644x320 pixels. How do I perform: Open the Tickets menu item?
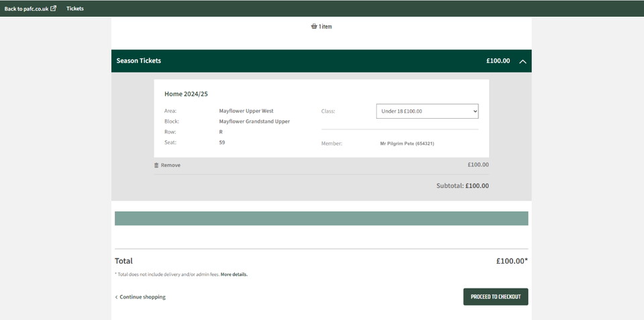(x=75, y=9)
